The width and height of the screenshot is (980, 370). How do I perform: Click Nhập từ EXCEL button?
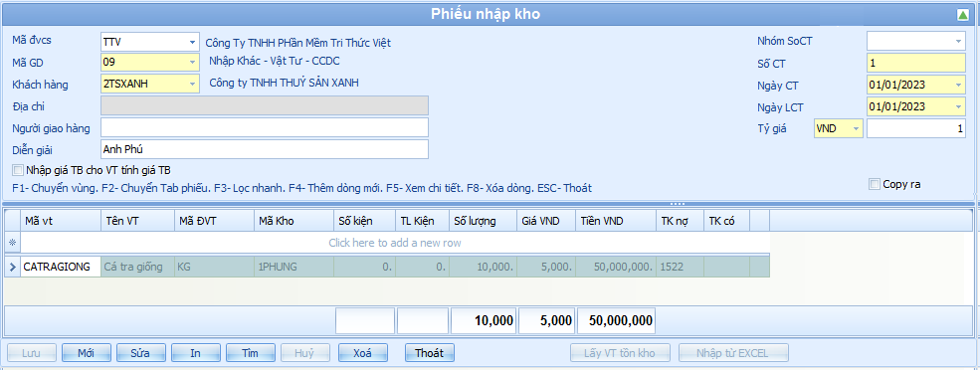click(733, 353)
